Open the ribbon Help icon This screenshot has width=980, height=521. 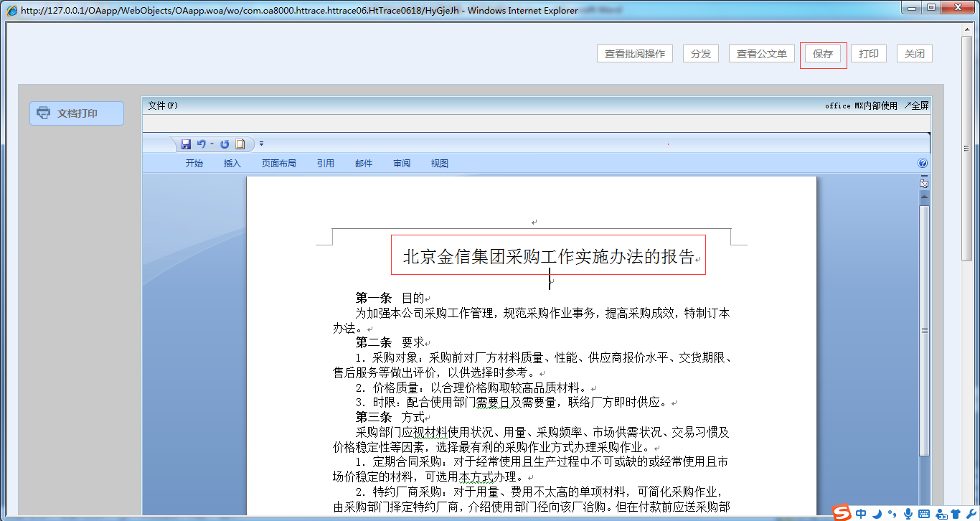923,163
